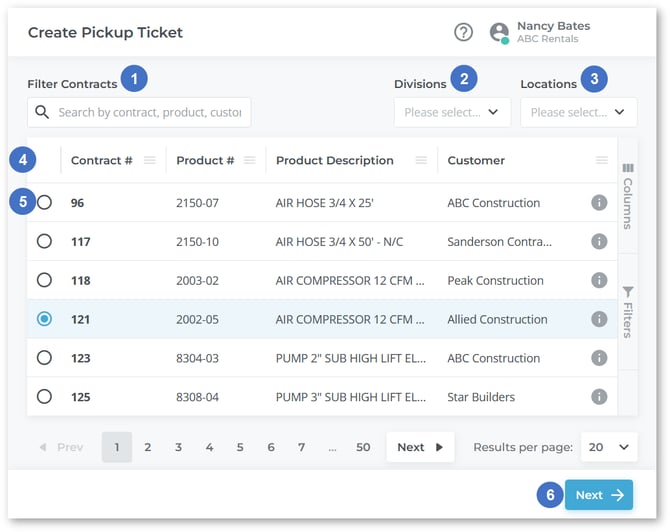Click info icon for Star Builders row

599,397
